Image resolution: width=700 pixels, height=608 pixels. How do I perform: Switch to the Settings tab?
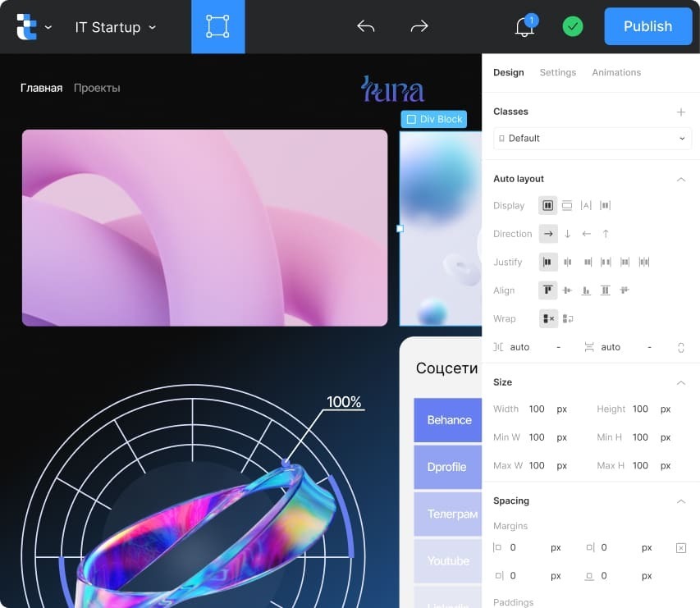[x=557, y=72]
